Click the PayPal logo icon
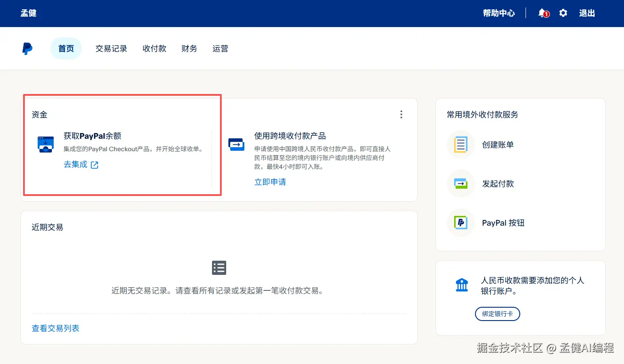This screenshot has height=364, width=624. tap(27, 49)
